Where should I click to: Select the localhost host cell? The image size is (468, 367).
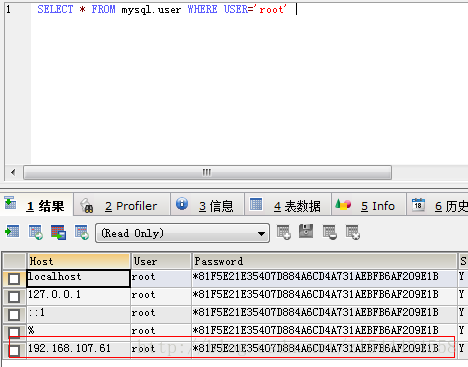78,278
